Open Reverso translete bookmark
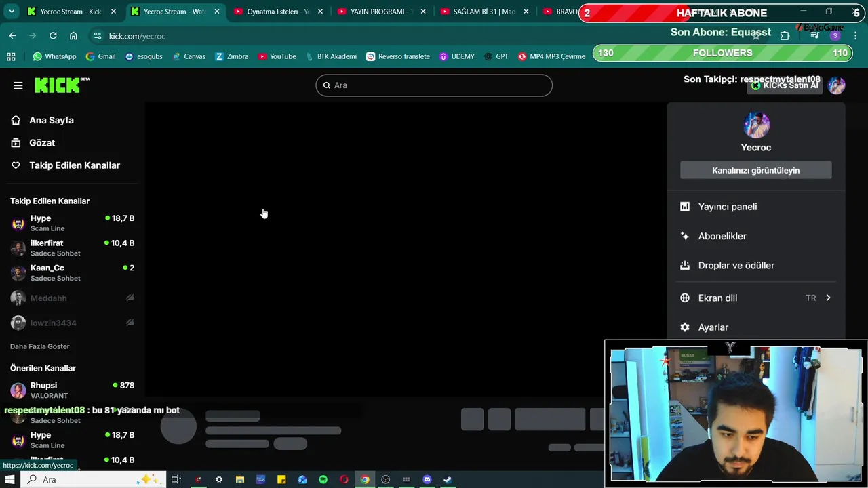The height and width of the screenshot is (488, 868). (x=397, y=56)
